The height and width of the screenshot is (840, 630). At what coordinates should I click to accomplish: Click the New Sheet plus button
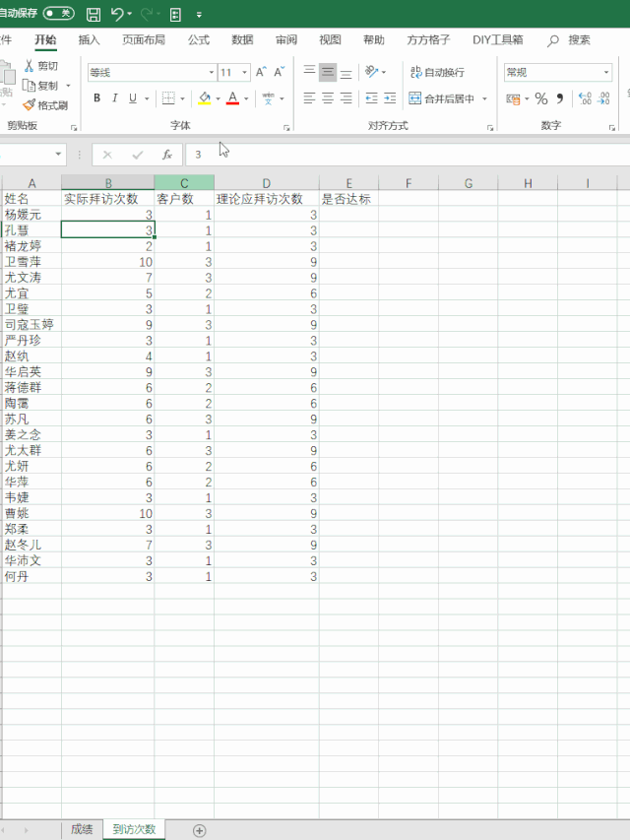click(x=199, y=830)
